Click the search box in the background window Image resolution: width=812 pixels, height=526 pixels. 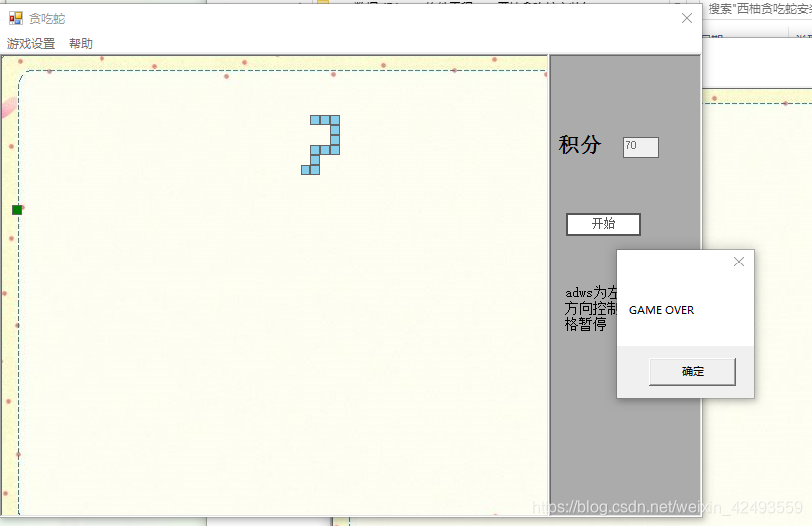coord(757,9)
